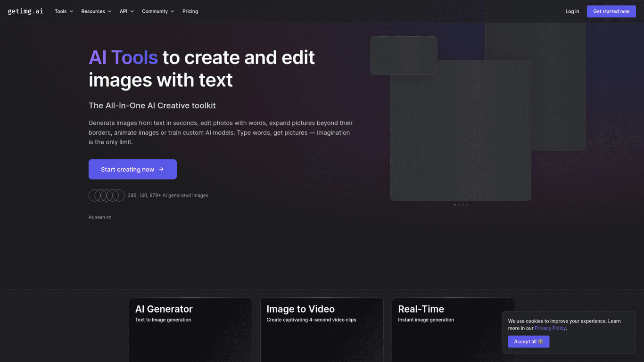Go to the Pricing page
This screenshot has height=362, width=644.
pos(190,11)
